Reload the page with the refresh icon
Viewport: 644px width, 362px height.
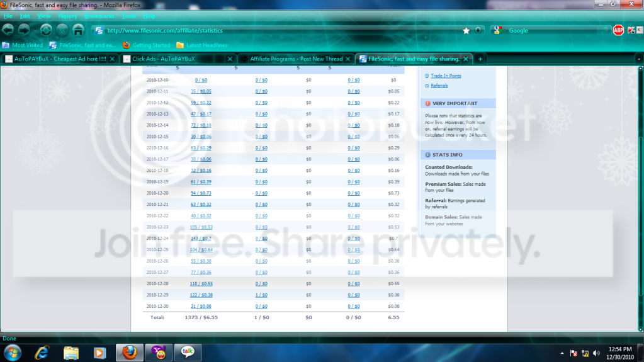pos(46,30)
